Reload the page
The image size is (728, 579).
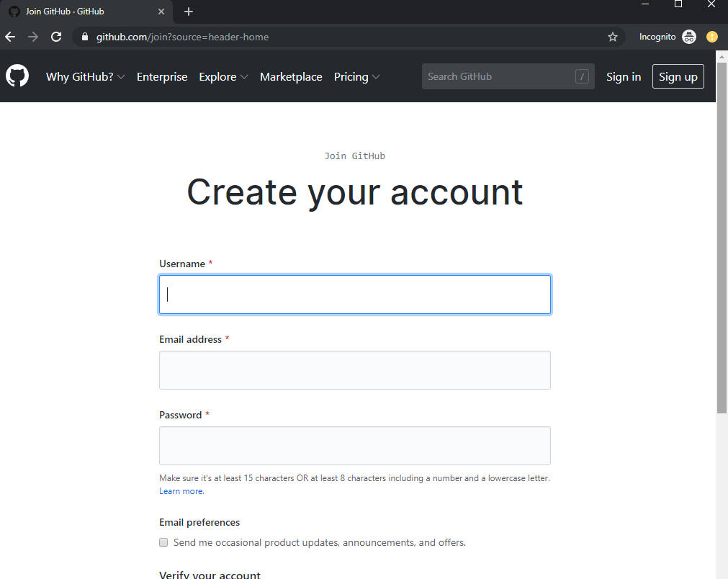click(56, 37)
